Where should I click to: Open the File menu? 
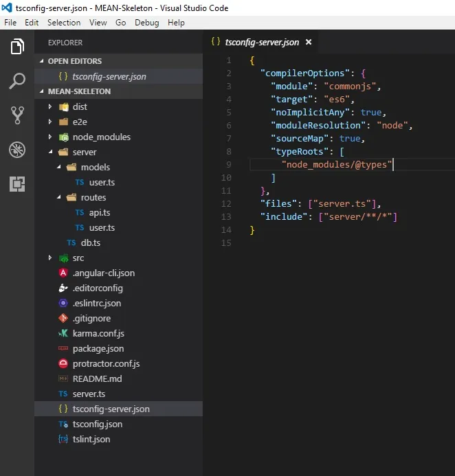(10, 23)
